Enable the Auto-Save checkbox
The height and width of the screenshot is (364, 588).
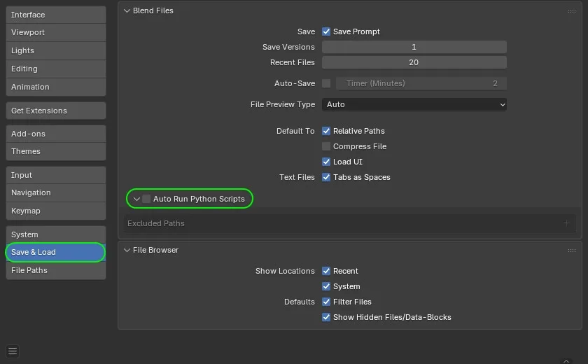tap(326, 83)
